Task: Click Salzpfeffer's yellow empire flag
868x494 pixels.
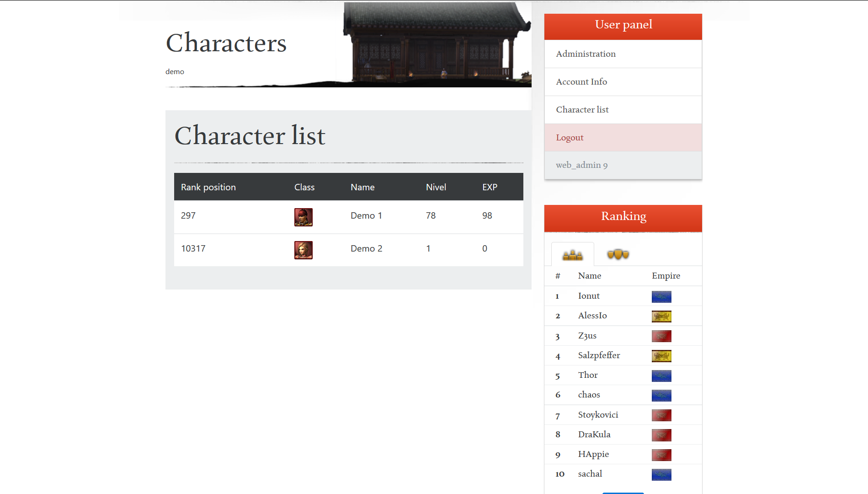Action: [x=661, y=356]
